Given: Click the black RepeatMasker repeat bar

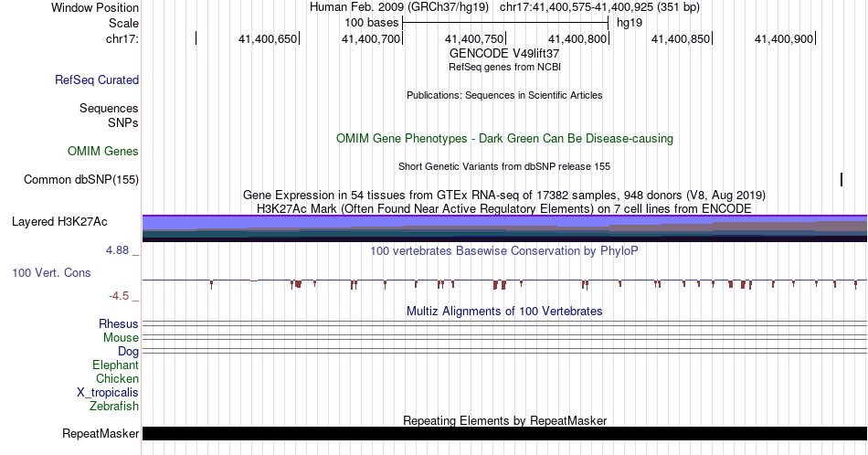Looking at the screenshot, I should (504, 433).
